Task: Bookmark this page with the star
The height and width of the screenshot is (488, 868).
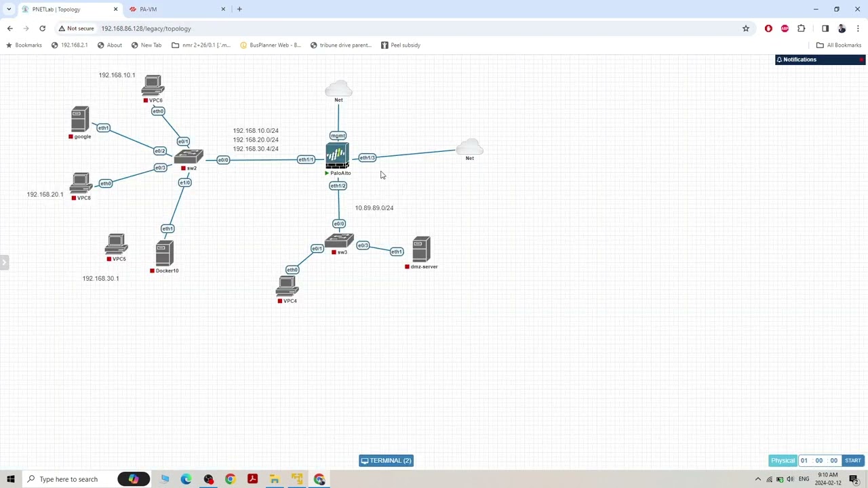Action: [746, 28]
